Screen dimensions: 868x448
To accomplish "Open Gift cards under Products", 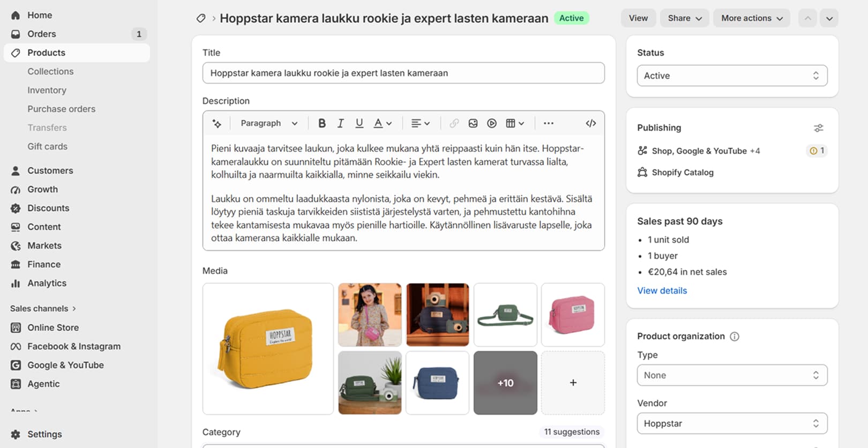I will click(x=47, y=146).
